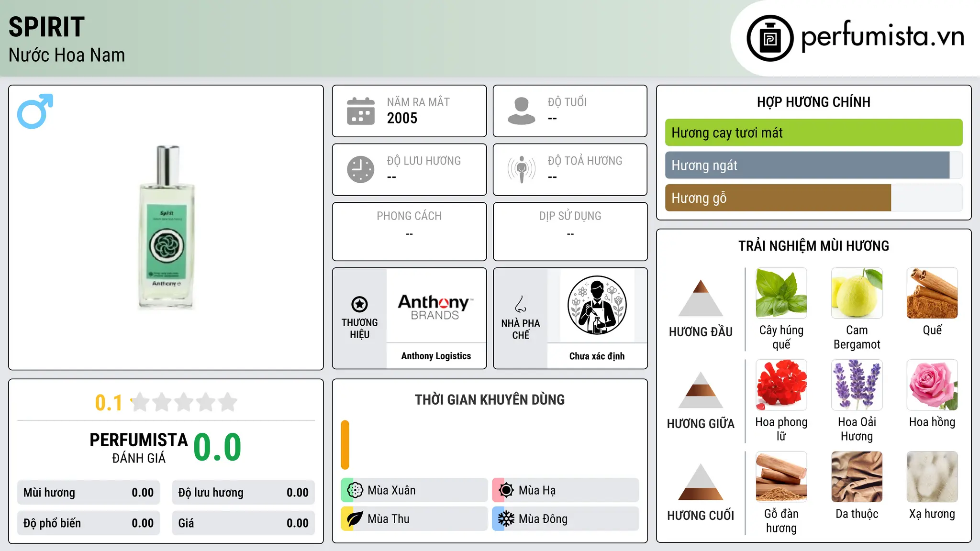
Task: Click the star badge brand icon
Action: tap(359, 304)
